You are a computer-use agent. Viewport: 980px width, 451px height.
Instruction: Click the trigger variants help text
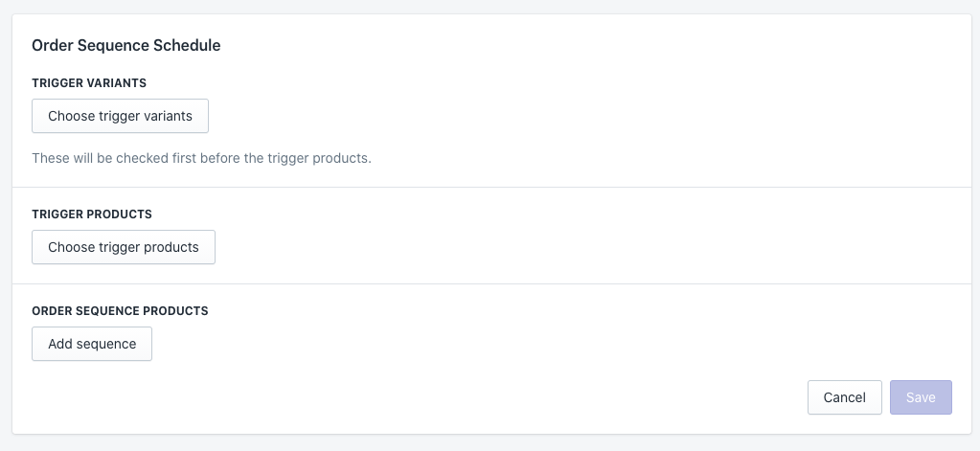[201, 158]
